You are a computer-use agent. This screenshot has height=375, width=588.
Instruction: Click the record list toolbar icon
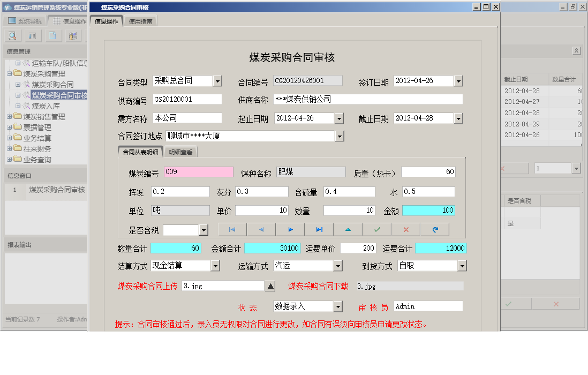point(32,35)
